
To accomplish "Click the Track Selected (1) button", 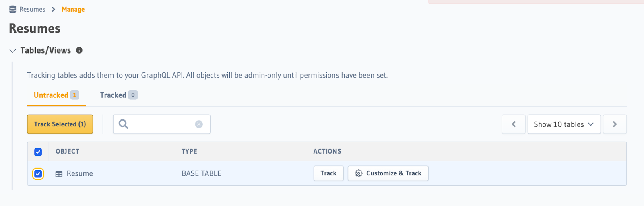I will pyautogui.click(x=60, y=124).
